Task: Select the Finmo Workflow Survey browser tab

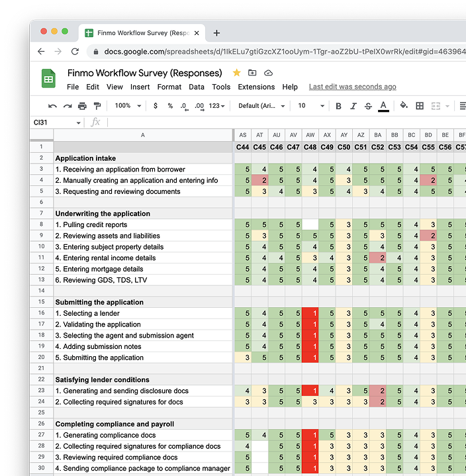Action: click(x=142, y=33)
